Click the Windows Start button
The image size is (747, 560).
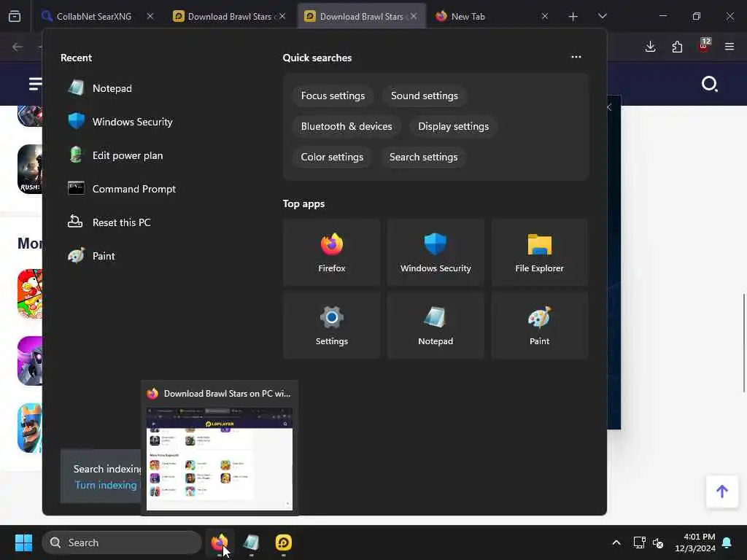click(23, 542)
